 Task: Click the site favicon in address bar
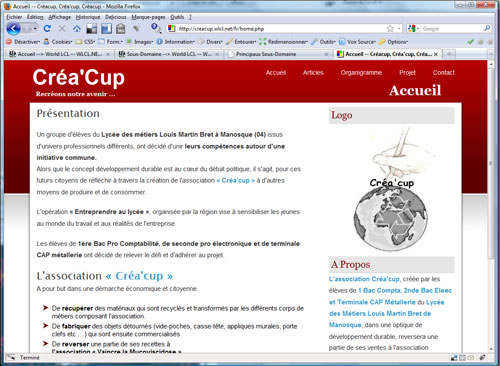(x=171, y=29)
